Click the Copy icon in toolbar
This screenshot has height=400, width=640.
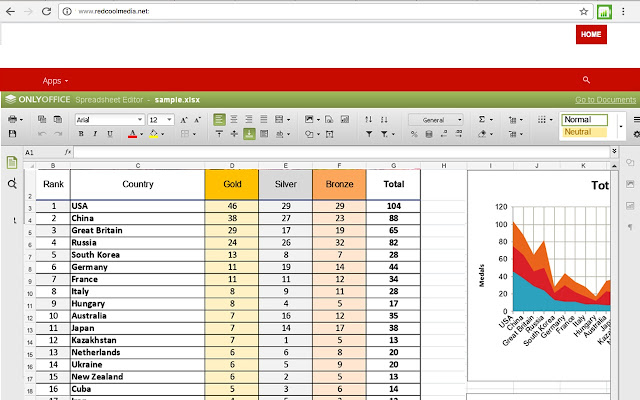[x=42, y=119]
